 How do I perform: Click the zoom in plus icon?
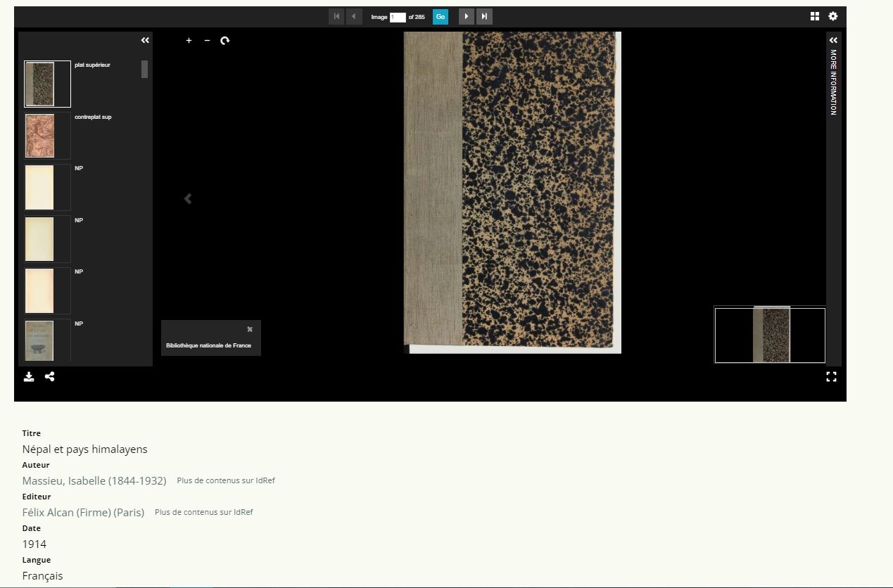coord(189,41)
